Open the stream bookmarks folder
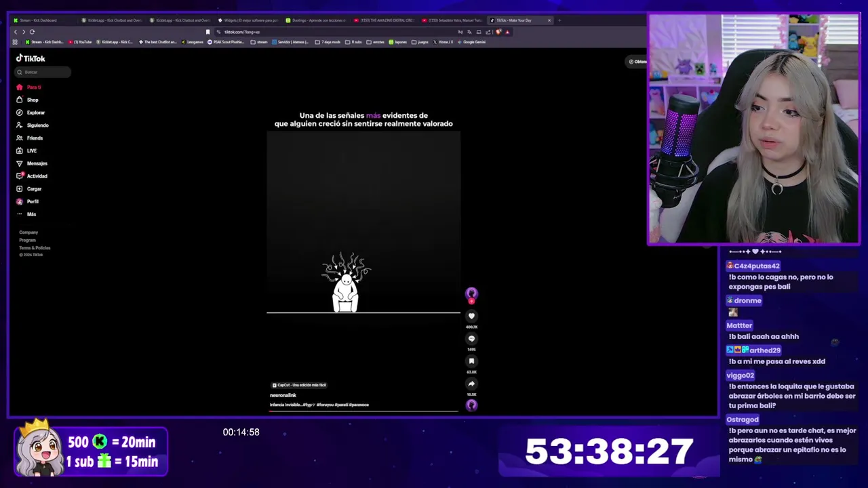This screenshot has height=488, width=868. (x=259, y=42)
